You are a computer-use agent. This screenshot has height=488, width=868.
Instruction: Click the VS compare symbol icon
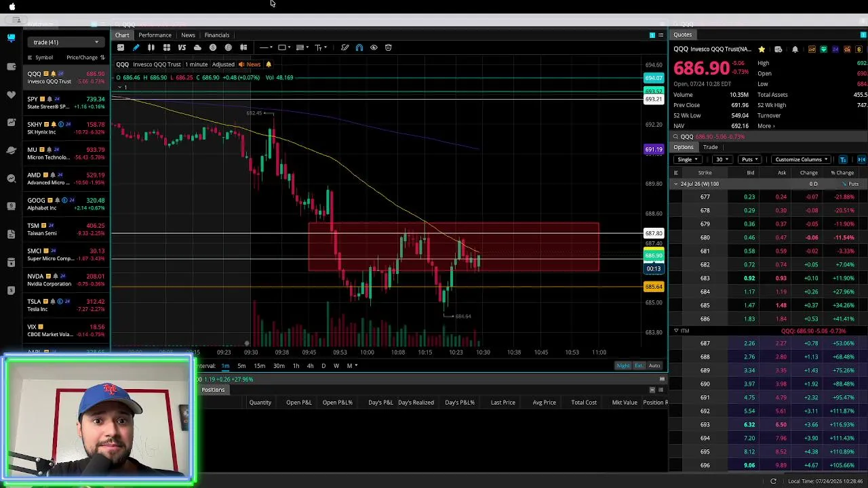point(182,47)
